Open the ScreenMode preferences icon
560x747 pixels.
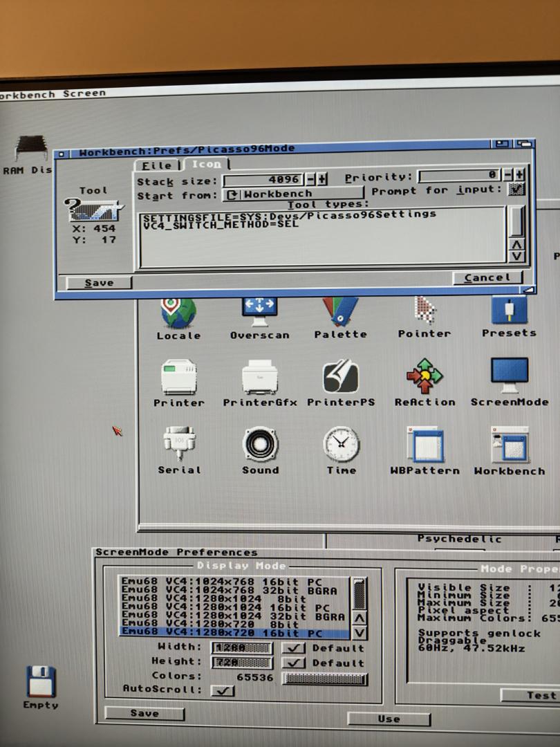[x=509, y=376]
